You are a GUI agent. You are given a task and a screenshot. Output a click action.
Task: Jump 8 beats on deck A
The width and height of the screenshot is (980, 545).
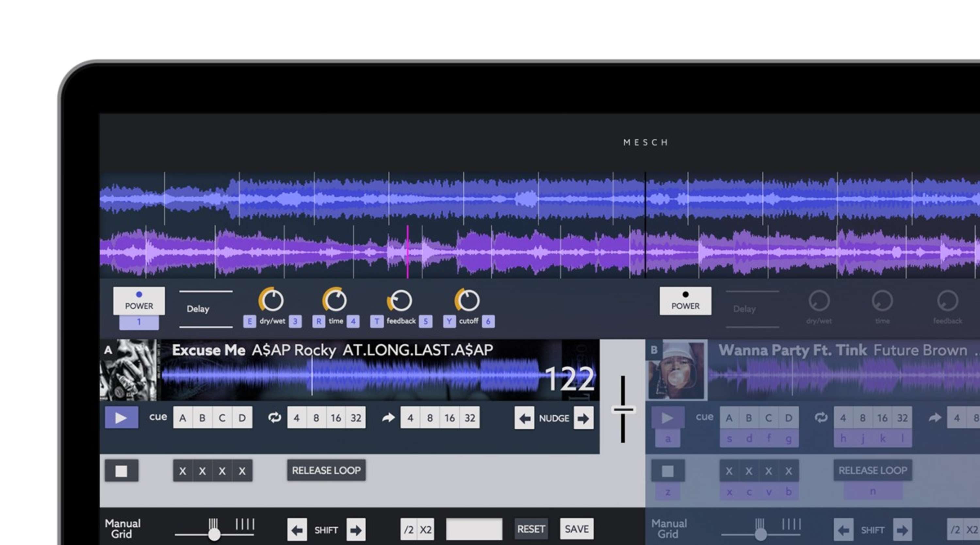coord(430,418)
